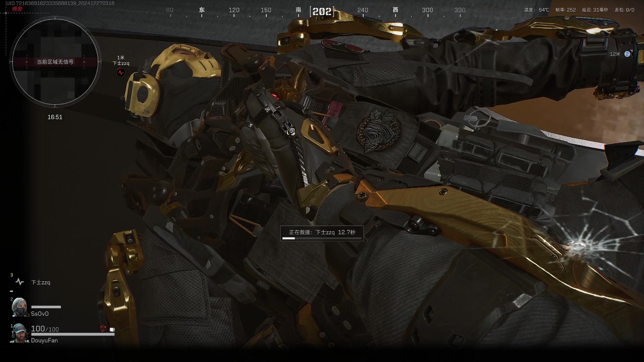Screen dimensions: 644x362
Task: Select the DouyuFan player avatar
Action: point(19,333)
